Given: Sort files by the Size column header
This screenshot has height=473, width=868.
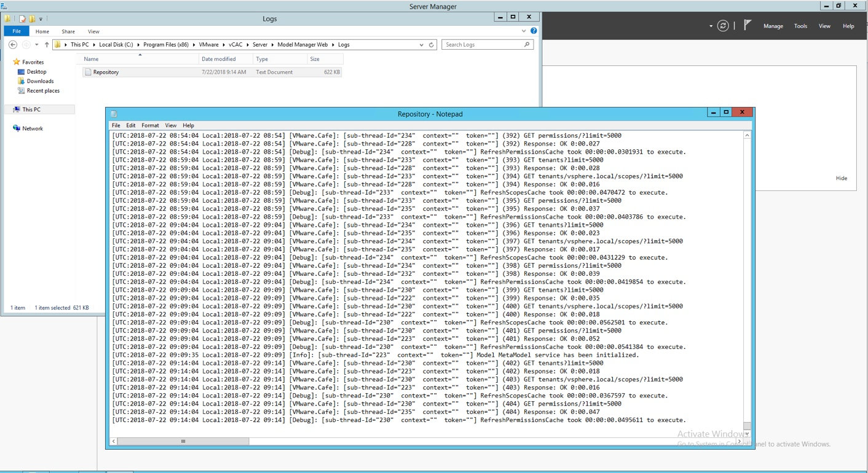Looking at the screenshot, I should click(325, 59).
